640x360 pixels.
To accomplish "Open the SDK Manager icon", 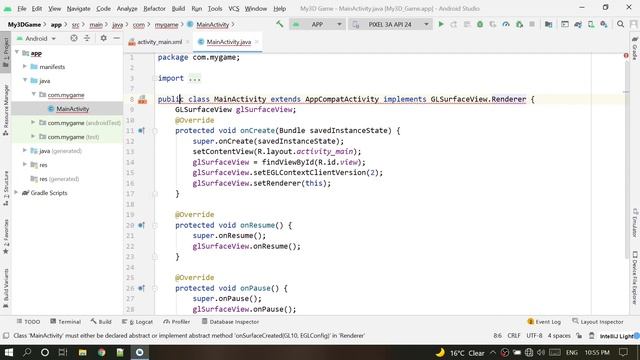I will (604, 24).
